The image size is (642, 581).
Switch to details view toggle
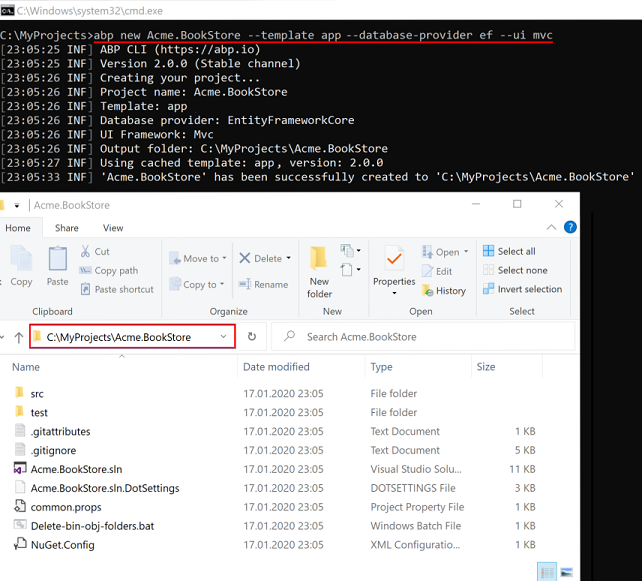point(547,572)
